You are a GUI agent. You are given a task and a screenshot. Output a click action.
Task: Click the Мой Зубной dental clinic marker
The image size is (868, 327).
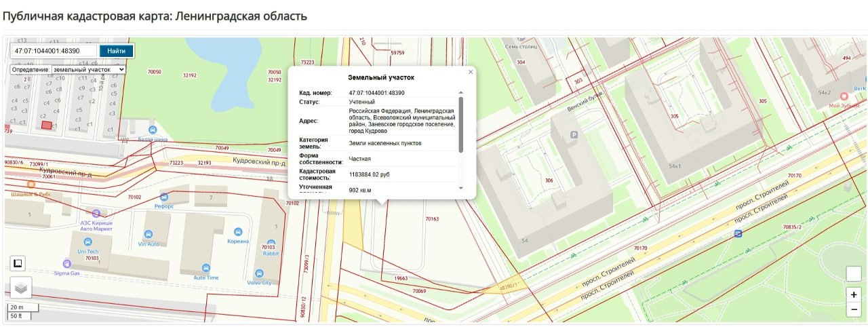(844, 97)
